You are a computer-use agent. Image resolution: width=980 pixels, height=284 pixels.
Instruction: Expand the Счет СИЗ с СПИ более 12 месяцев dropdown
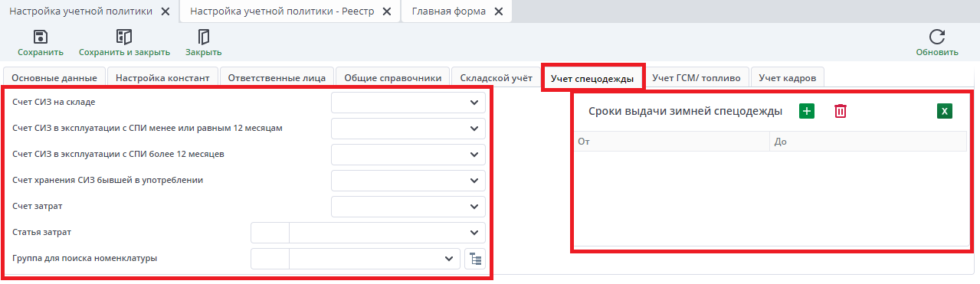473,154
